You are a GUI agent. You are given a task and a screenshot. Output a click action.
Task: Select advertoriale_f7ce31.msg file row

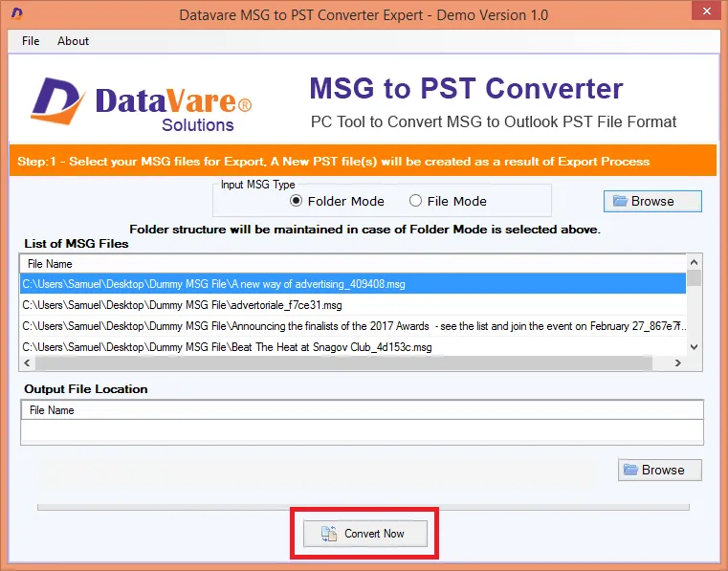pyautogui.click(x=353, y=305)
